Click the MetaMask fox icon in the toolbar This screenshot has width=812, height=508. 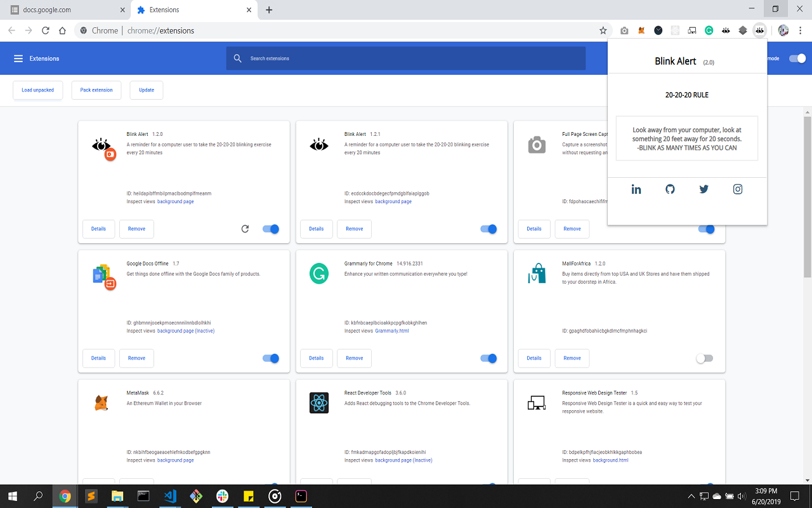click(x=641, y=30)
